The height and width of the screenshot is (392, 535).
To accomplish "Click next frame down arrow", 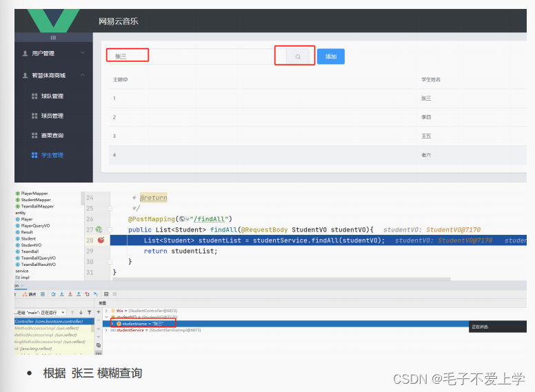I will [x=81, y=312].
